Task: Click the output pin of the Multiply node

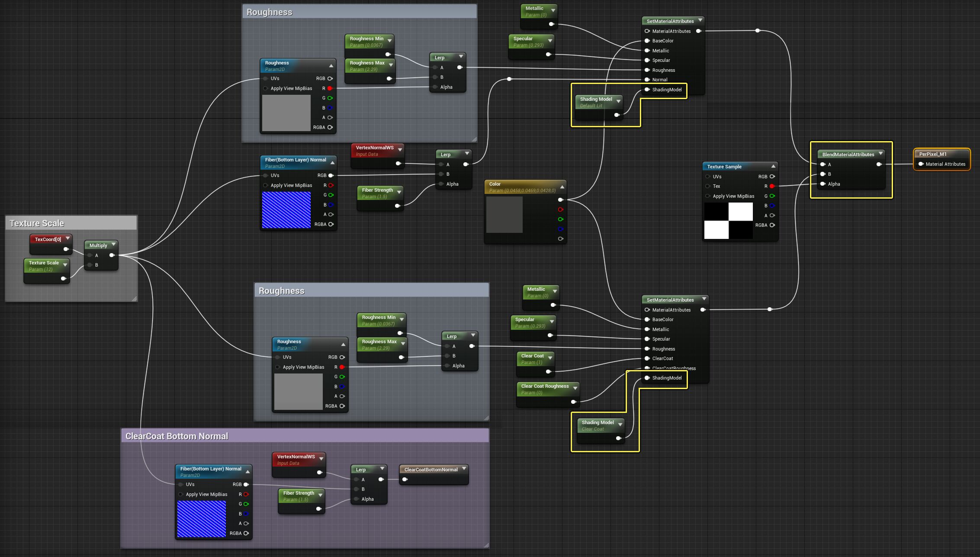Action: (x=112, y=255)
